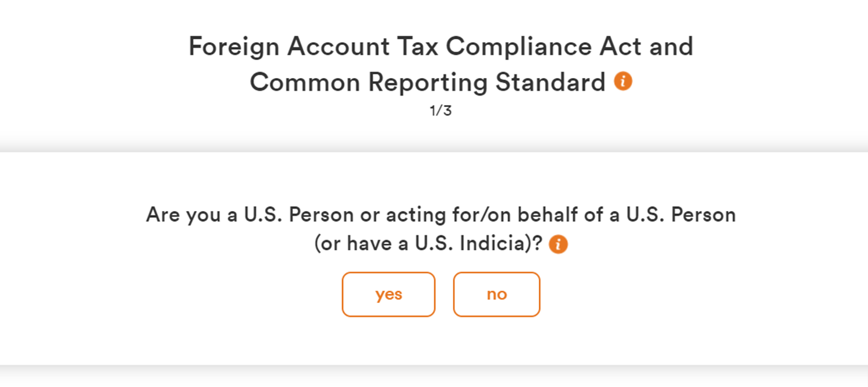Open the info icon beside Common Reporting Standard

click(623, 81)
